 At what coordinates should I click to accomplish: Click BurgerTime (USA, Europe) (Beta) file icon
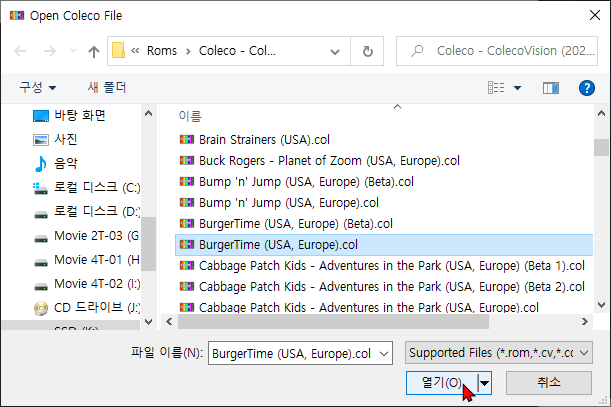[x=187, y=223]
